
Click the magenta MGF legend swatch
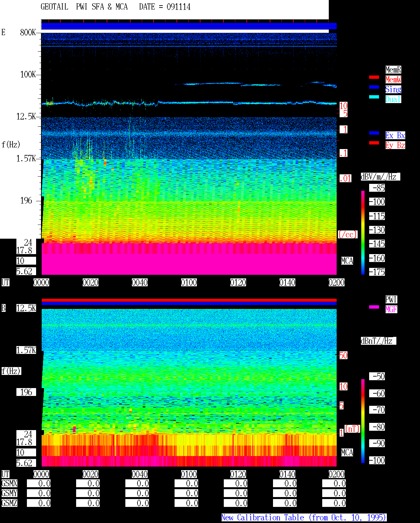tap(374, 307)
